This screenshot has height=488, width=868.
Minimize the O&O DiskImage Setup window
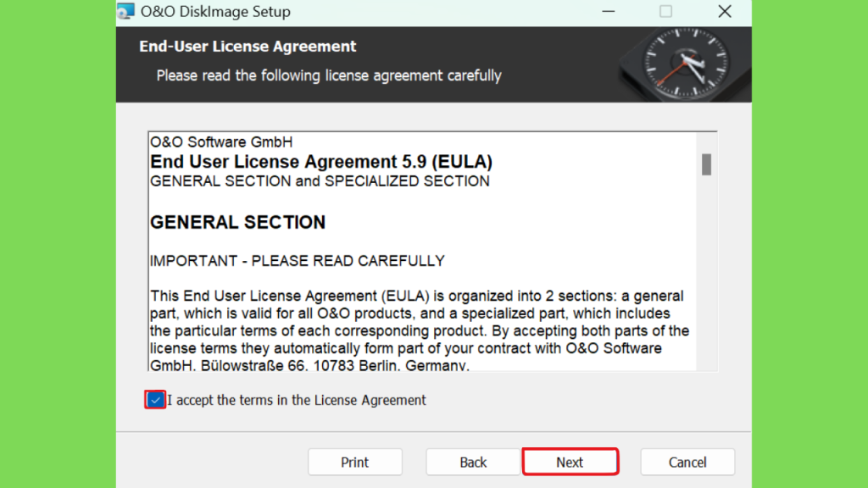pyautogui.click(x=609, y=12)
